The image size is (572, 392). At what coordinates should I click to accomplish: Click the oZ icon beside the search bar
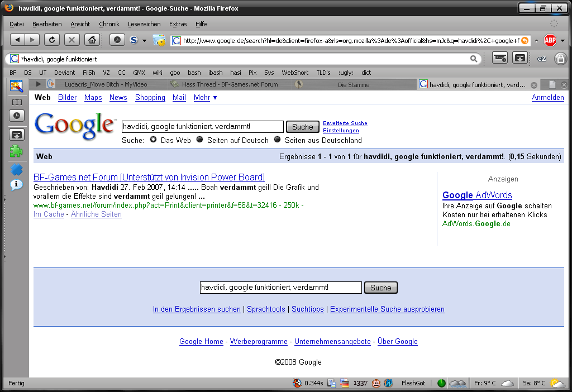542,59
